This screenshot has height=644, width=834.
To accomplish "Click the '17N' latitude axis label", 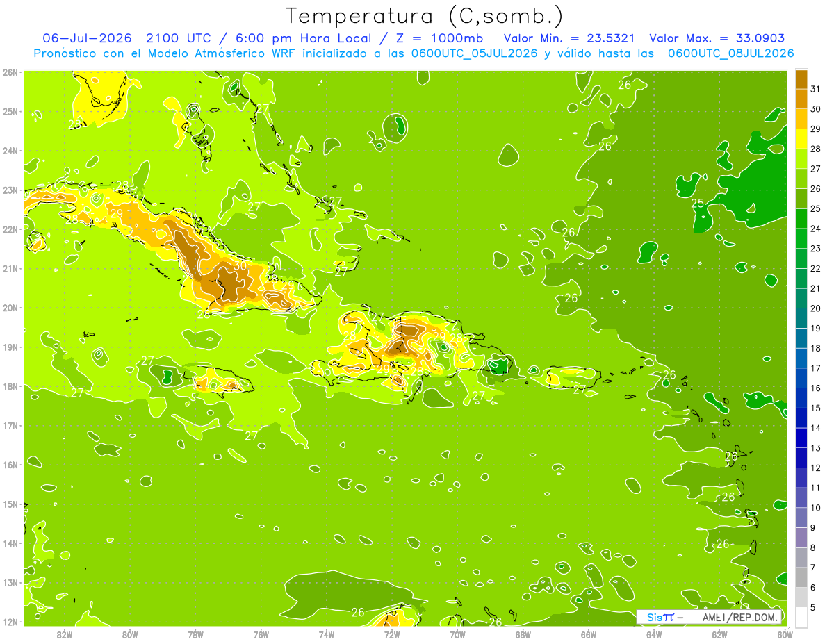I will (10, 425).
